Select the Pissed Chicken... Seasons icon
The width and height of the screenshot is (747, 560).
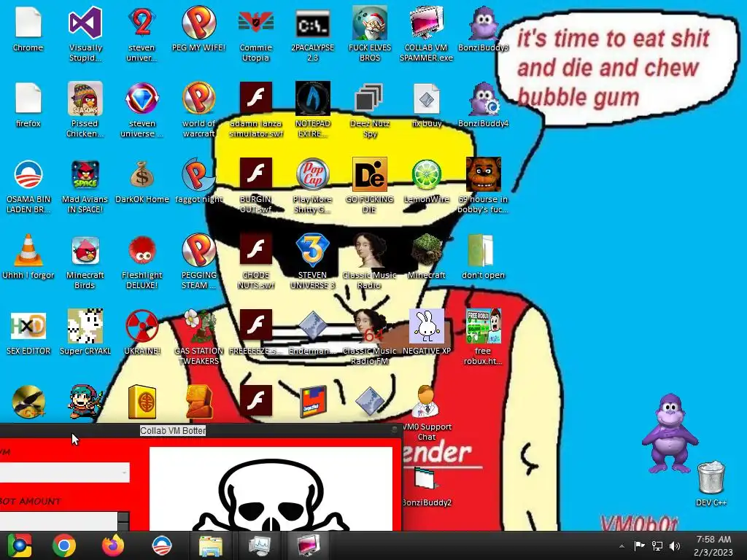(85, 110)
